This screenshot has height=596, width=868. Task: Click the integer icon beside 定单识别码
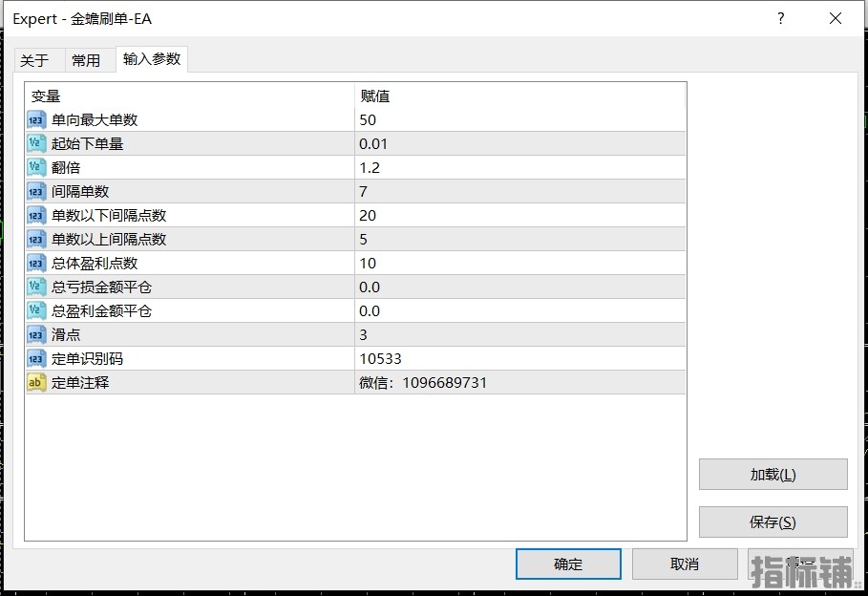pyautogui.click(x=36, y=358)
